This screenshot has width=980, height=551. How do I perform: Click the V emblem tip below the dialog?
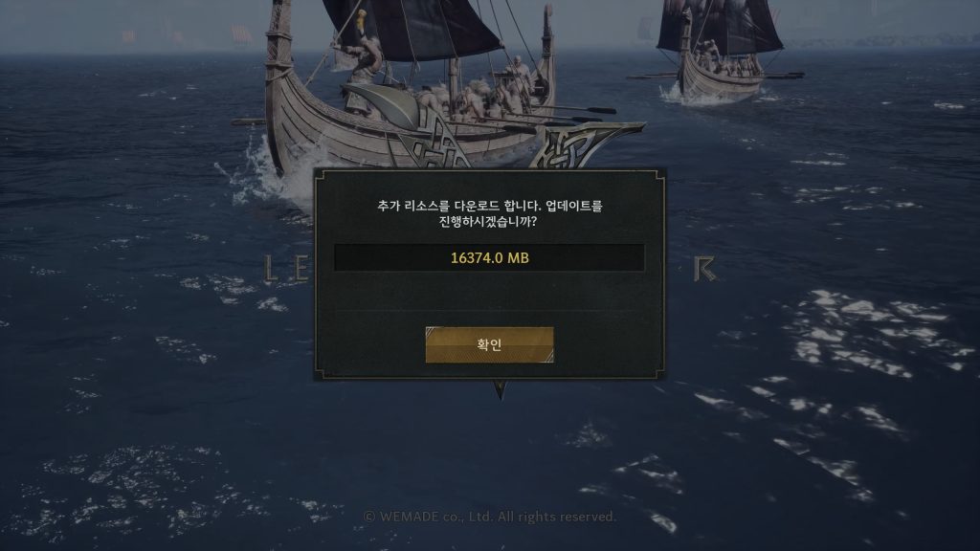(x=500, y=390)
